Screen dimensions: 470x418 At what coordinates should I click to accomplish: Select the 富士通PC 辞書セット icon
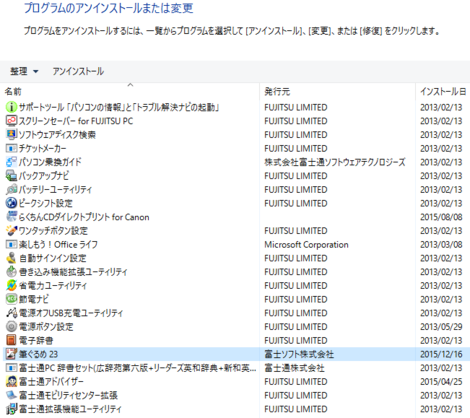[x=11, y=368]
